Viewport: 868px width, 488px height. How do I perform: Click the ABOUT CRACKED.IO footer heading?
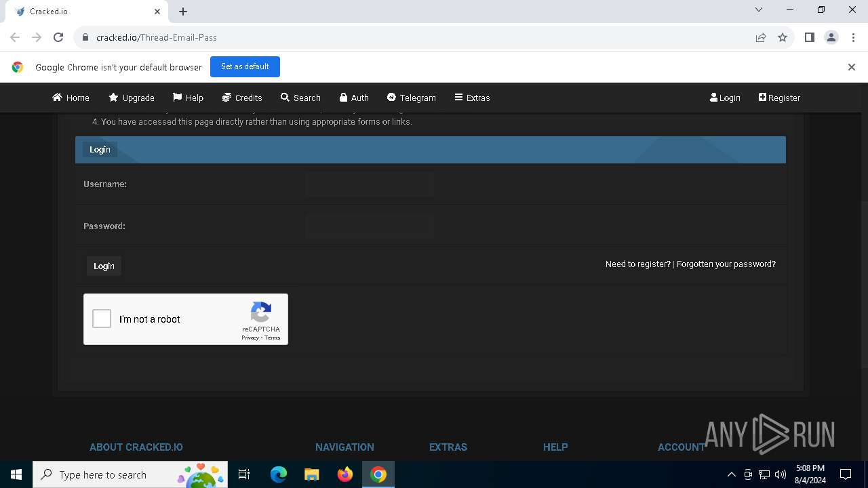[x=136, y=447]
